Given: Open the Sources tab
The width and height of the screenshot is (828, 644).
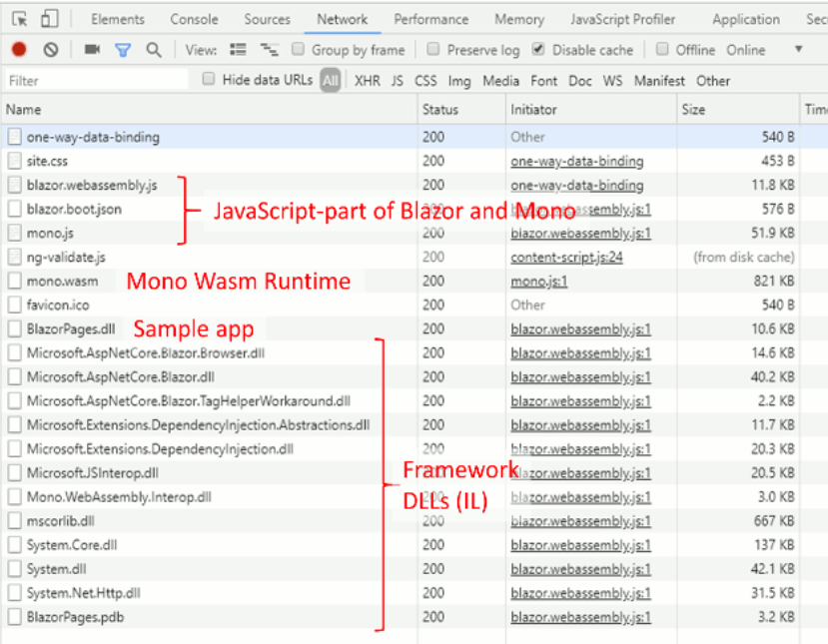Looking at the screenshot, I should (267, 20).
